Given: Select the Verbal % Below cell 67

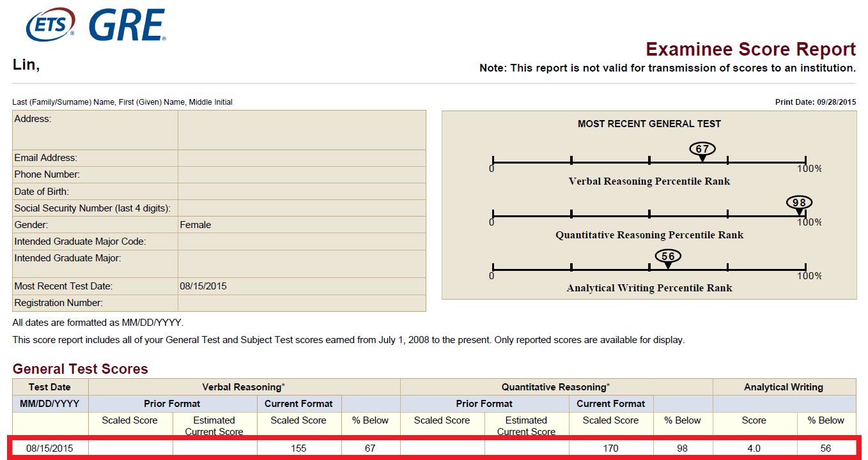Looking at the screenshot, I should click(370, 448).
